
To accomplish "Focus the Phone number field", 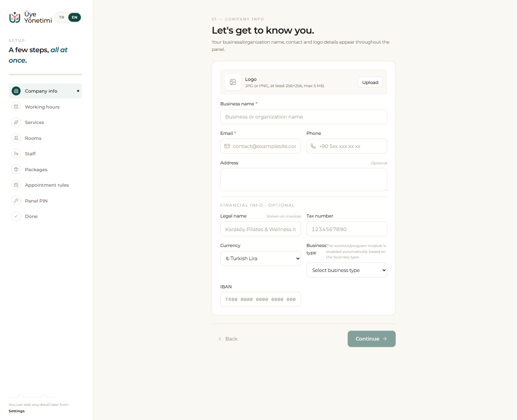I will click(x=347, y=146).
